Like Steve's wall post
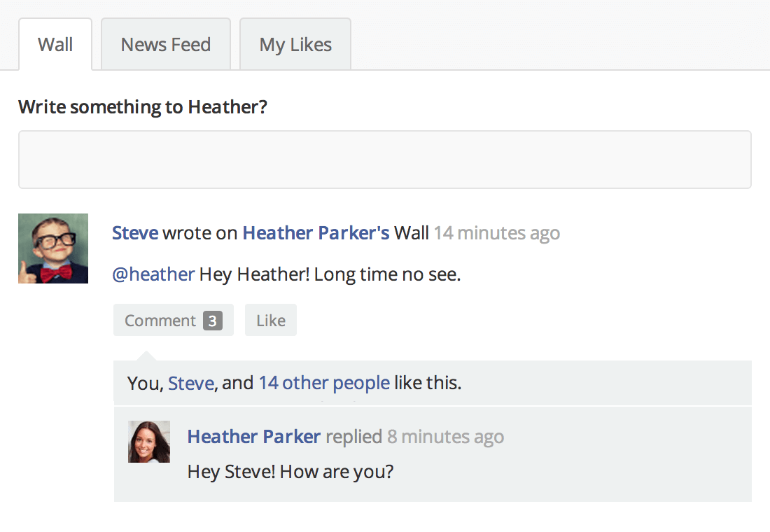770x532 pixels. [x=271, y=321]
